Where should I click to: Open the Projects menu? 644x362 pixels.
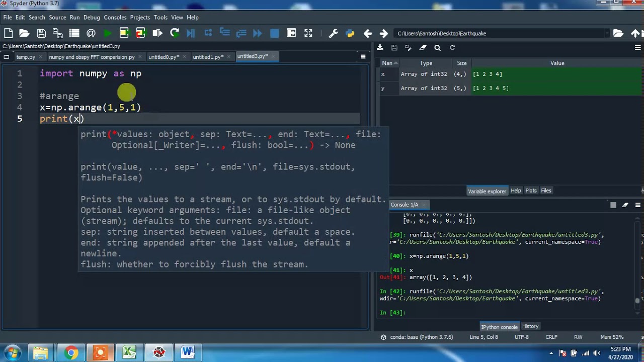pos(140,17)
